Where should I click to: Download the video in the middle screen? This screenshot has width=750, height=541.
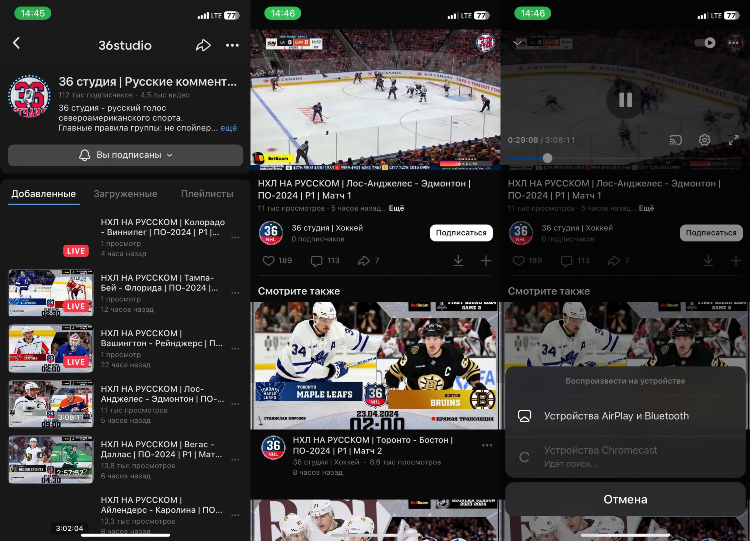pos(458,261)
